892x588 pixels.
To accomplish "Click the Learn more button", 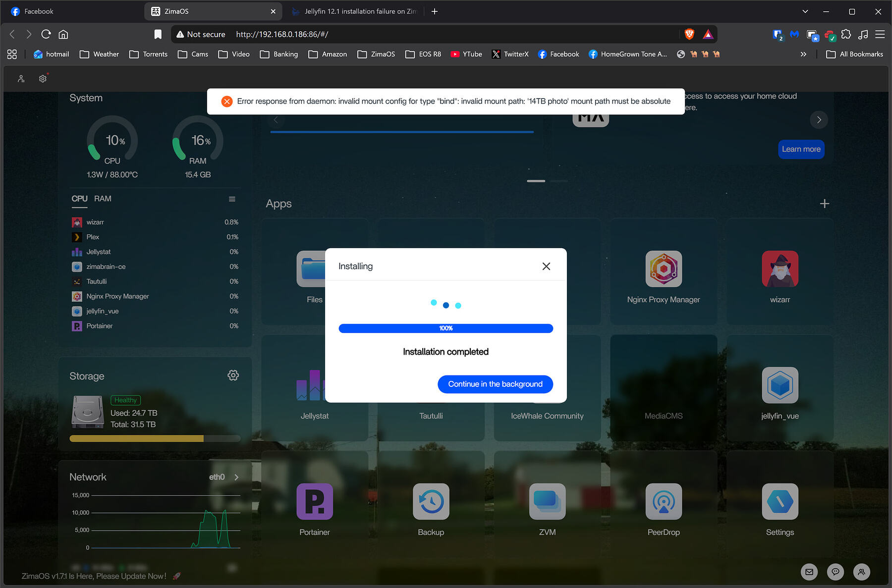I will (801, 149).
